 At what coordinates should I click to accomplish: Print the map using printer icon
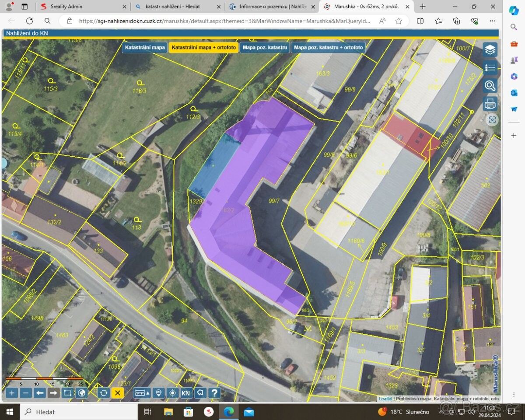[x=490, y=104]
